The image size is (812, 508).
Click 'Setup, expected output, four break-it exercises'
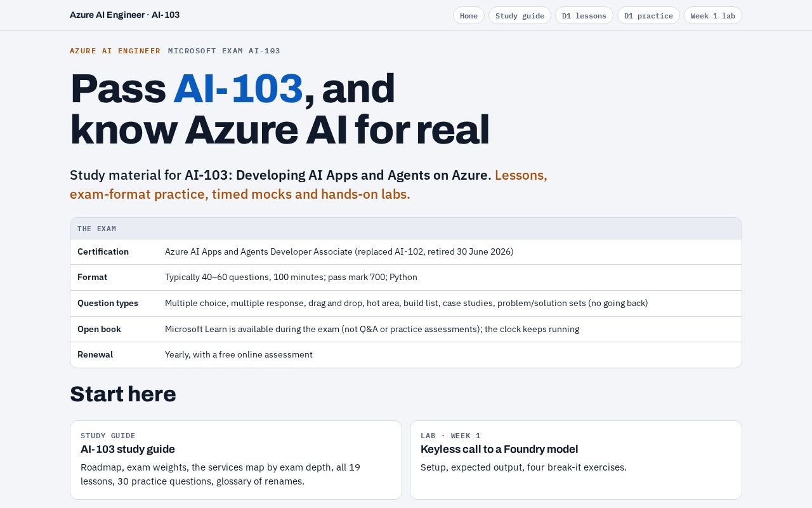(x=523, y=467)
